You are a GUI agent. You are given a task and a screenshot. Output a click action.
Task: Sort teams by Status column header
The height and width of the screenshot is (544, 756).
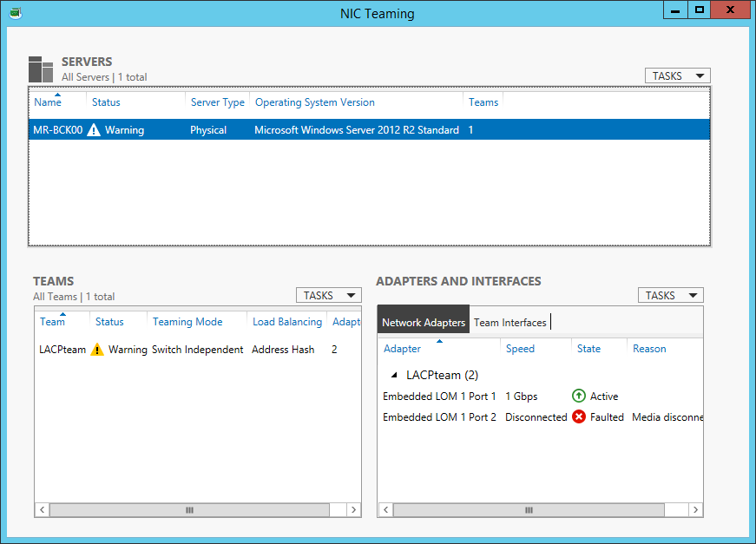pos(109,321)
